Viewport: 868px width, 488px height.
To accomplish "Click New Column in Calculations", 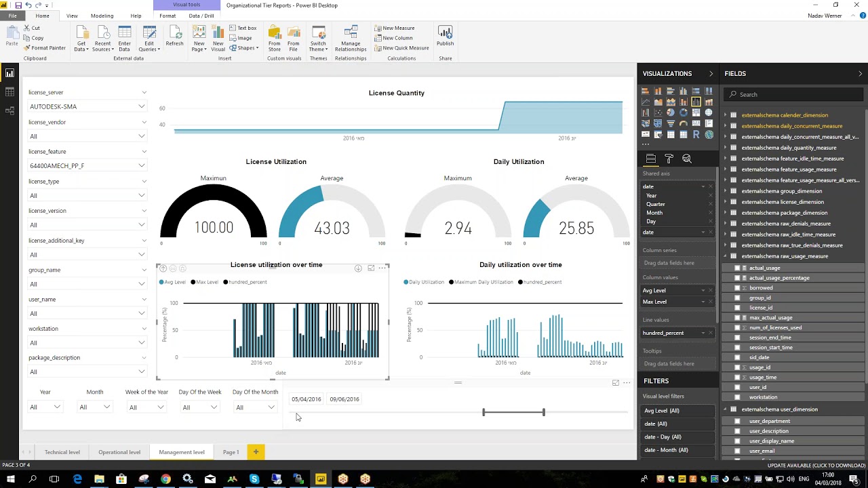I will pos(393,38).
